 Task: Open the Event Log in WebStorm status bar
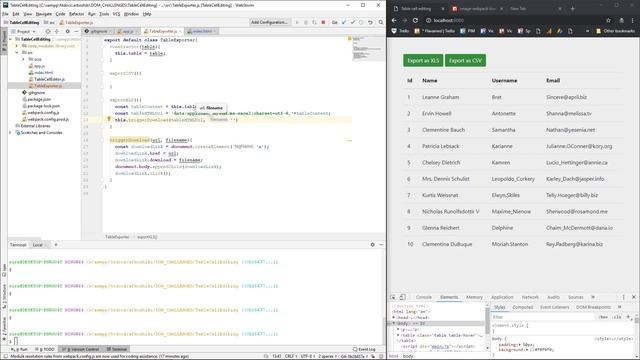[364, 349]
